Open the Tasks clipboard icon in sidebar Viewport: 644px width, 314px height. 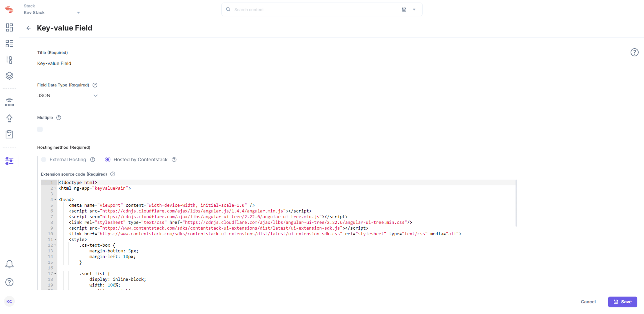(x=9, y=134)
